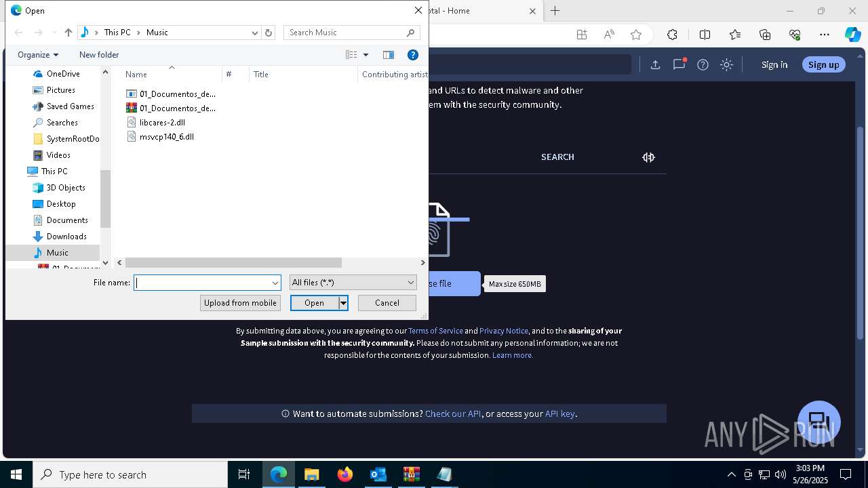Viewport: 868px width, 488px height.
Task: Select the msvcp140_6.dll file
Action: click(x=167, y=137)
